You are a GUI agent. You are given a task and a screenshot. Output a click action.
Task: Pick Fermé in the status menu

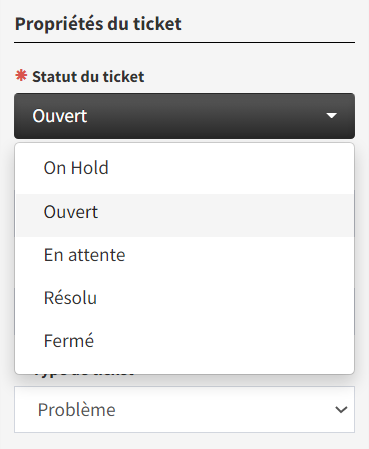(x=185, y=341)
